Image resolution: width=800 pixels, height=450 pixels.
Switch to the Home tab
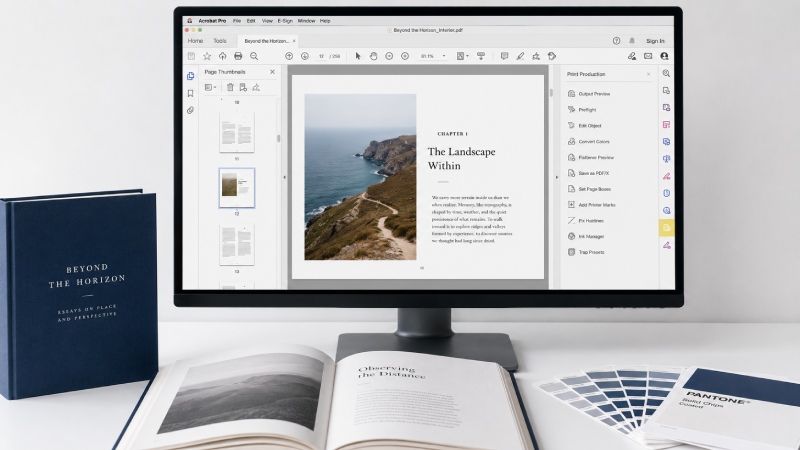(195, 41)
